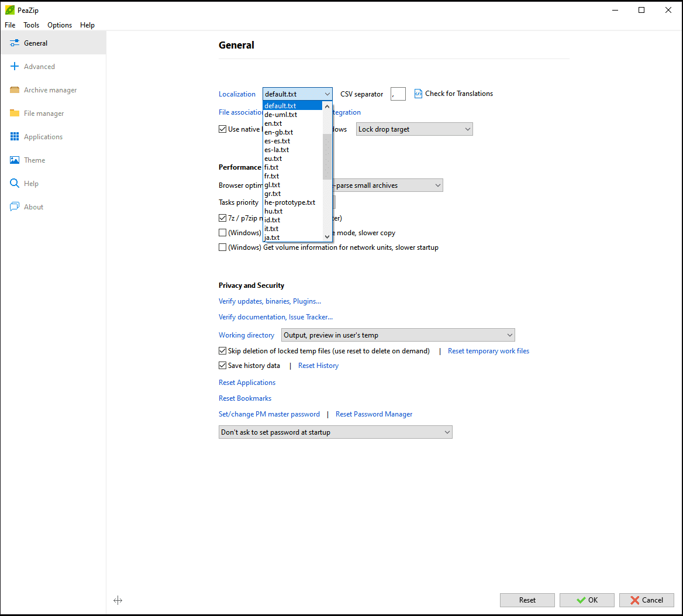Click the Reset button
Viewport: 683px width, 616px height.
(527, 600)
